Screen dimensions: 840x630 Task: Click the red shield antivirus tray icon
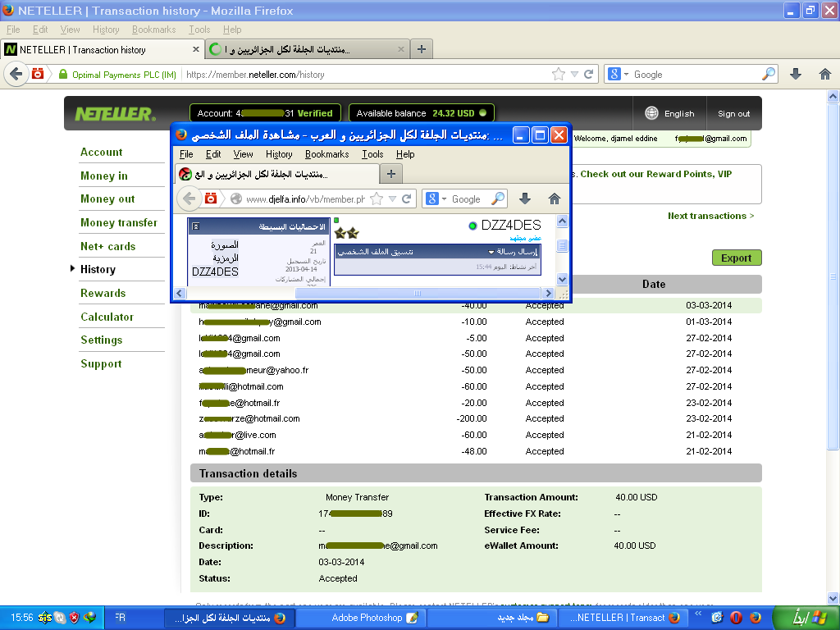[x=75, y=618]
